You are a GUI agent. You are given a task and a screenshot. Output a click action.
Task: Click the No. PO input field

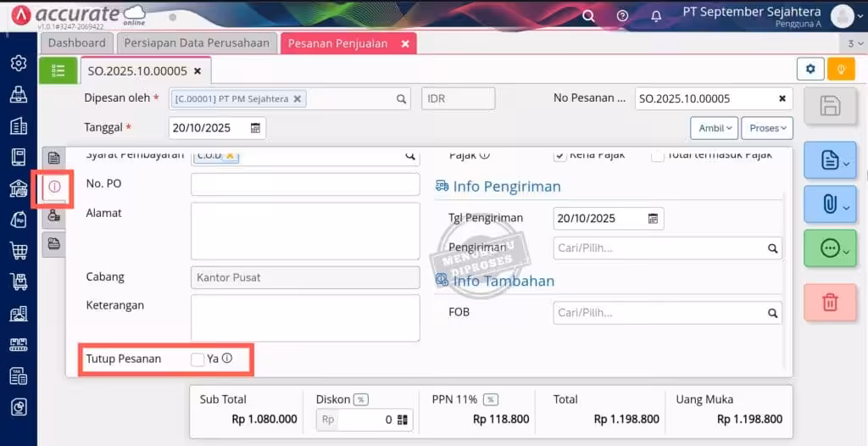[305, 184]
